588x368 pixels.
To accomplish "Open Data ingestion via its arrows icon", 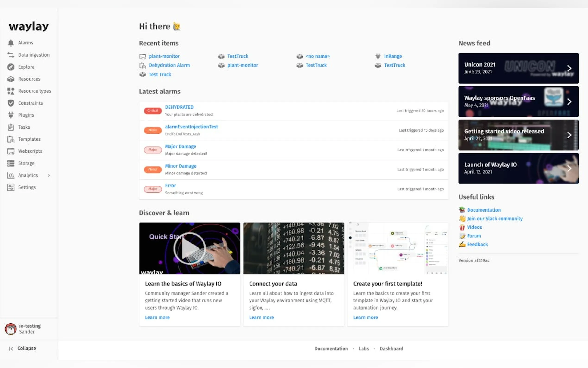I will point(11,55).
